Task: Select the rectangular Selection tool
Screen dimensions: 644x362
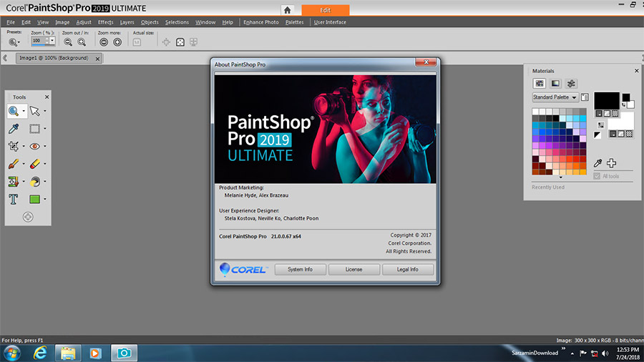Action: pos(35,129)
